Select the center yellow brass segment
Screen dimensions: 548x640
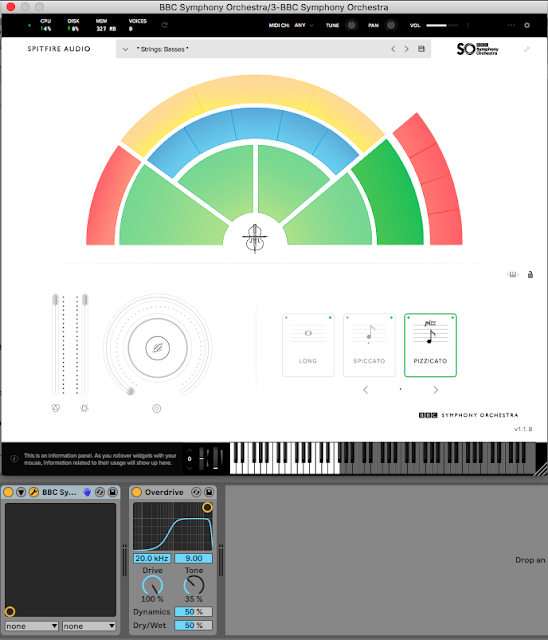[x=255, y=92]
